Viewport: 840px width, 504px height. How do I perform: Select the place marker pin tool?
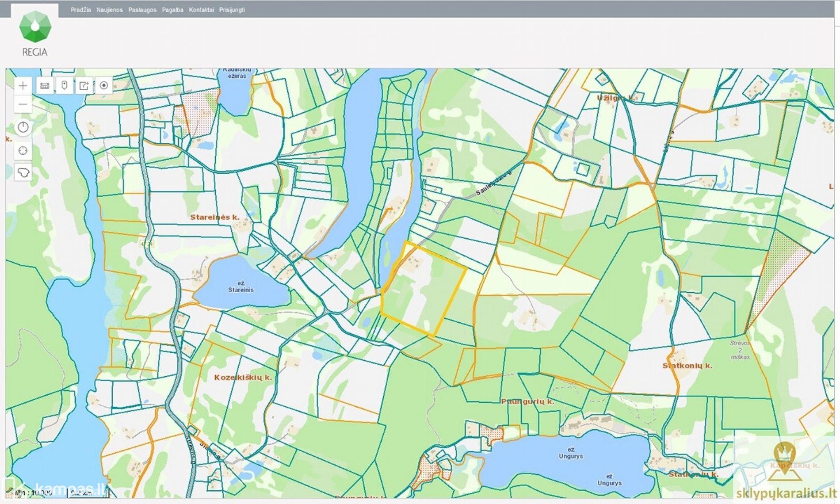(x=64, y=86)
